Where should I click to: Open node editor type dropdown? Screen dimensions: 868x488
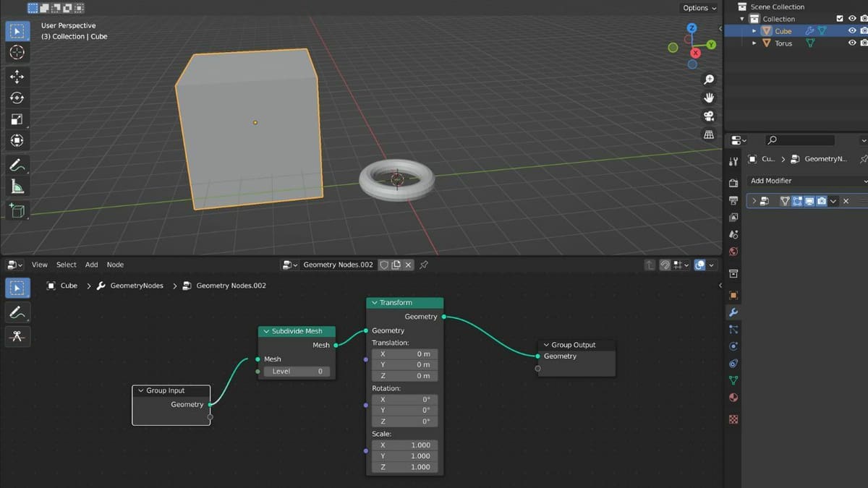coord(14,265)
